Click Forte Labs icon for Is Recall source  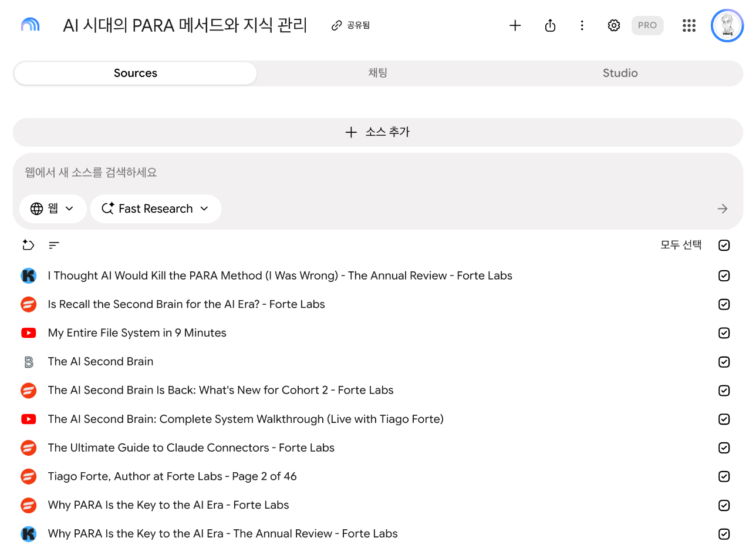[x=28, y=304]
